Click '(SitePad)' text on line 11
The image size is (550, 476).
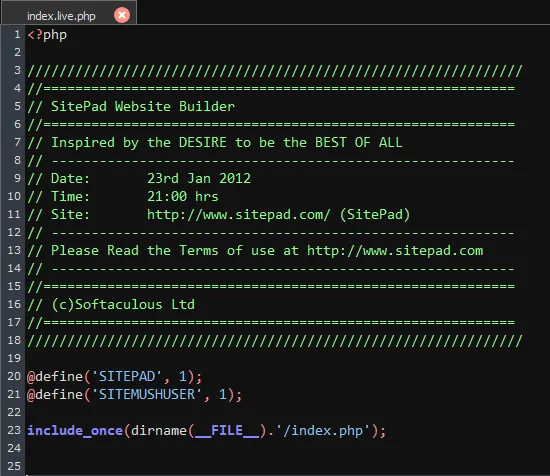(375, 214)
